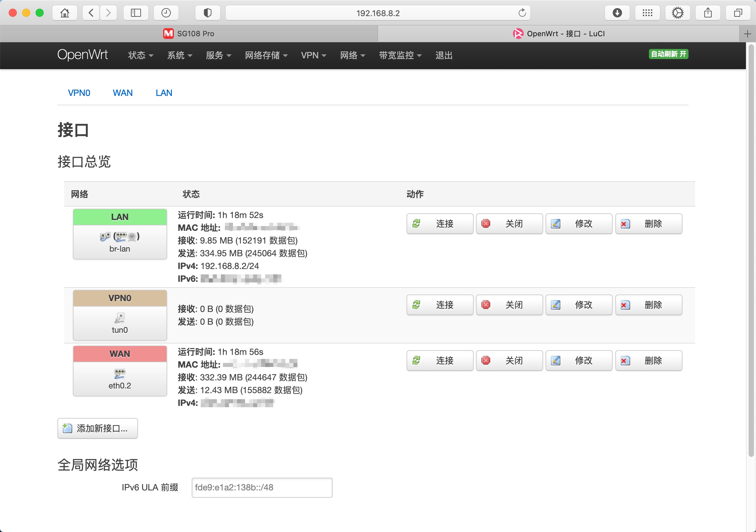The width and height of the screenshot is (756, 532).
Task: Open Safari downloads via the download icon
Action: click(x=617, y=13)
